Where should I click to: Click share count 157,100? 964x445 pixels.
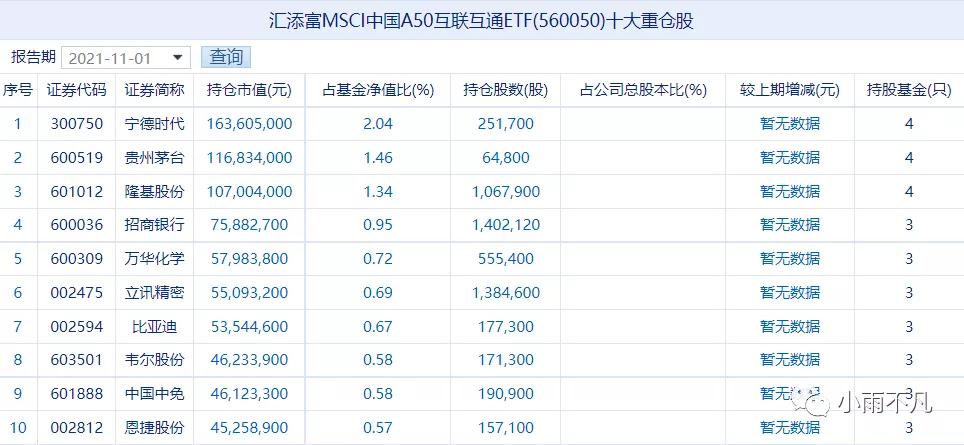coord(505,427)
